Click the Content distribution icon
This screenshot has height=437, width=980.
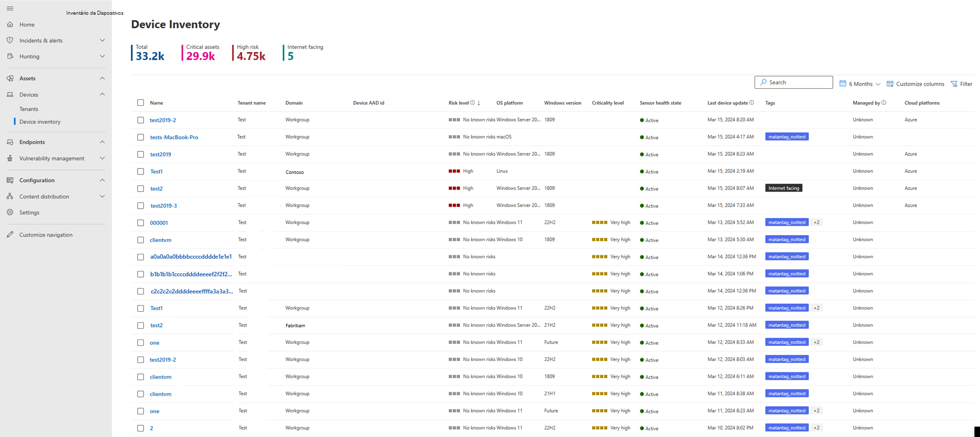click(10, 196)
